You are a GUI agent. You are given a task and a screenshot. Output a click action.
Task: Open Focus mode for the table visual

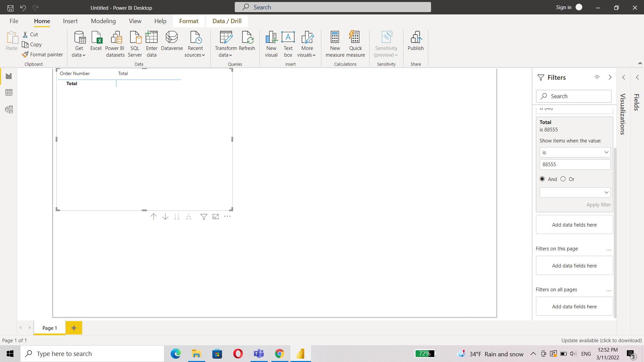[216, 217]
